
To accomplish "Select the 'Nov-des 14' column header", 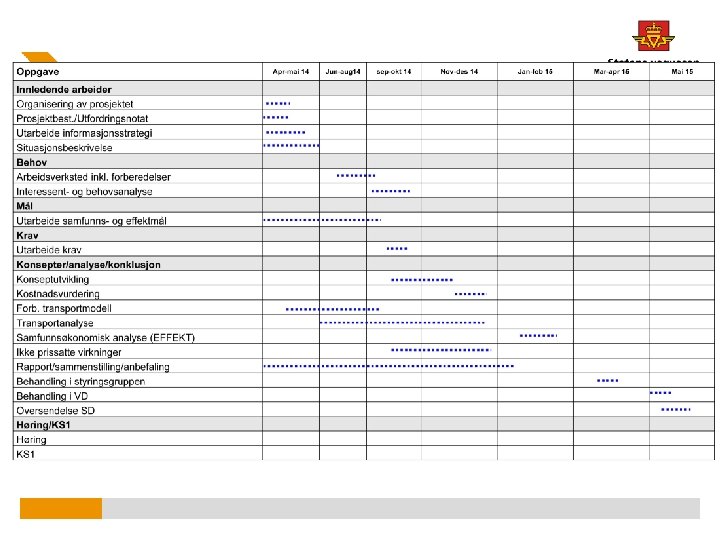I will pyautogui.click(x=459, y=72).
